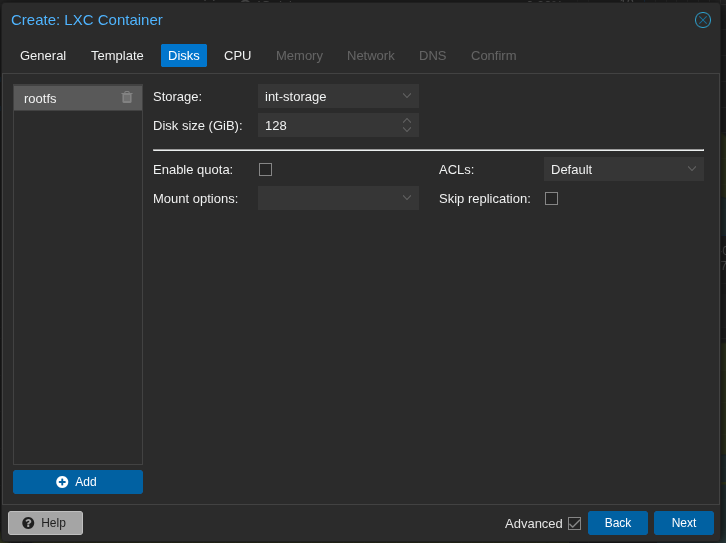Image resolution: width=726 pixels, height=543 pixels.
Task: Enable the quota checkbox
Action: (265, 169)
